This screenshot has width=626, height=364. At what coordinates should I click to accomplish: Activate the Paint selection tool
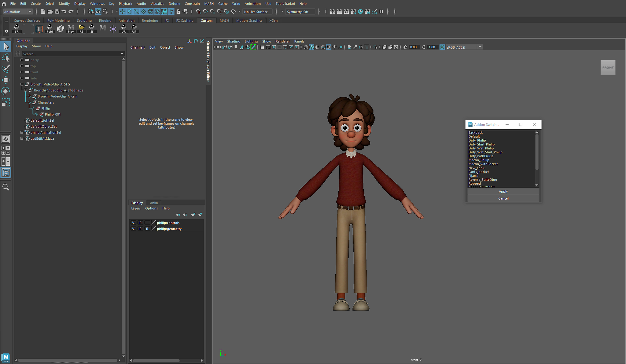click(6, 69)
